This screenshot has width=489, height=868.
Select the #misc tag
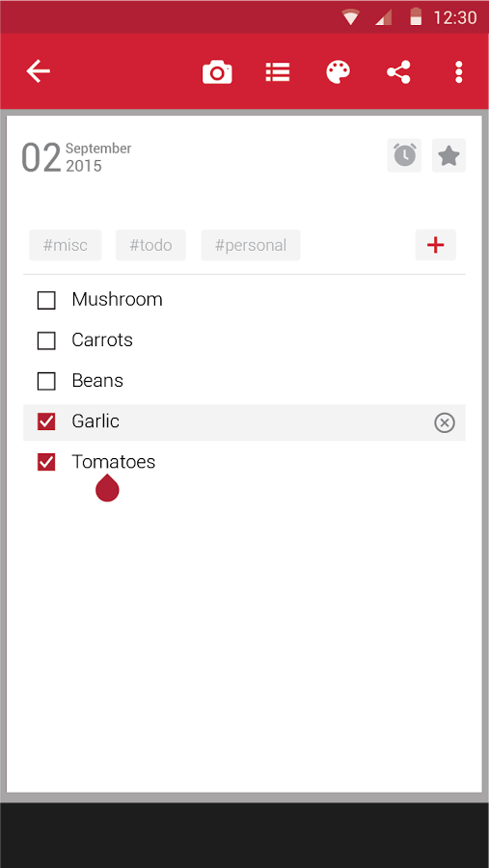coord(66,245)
